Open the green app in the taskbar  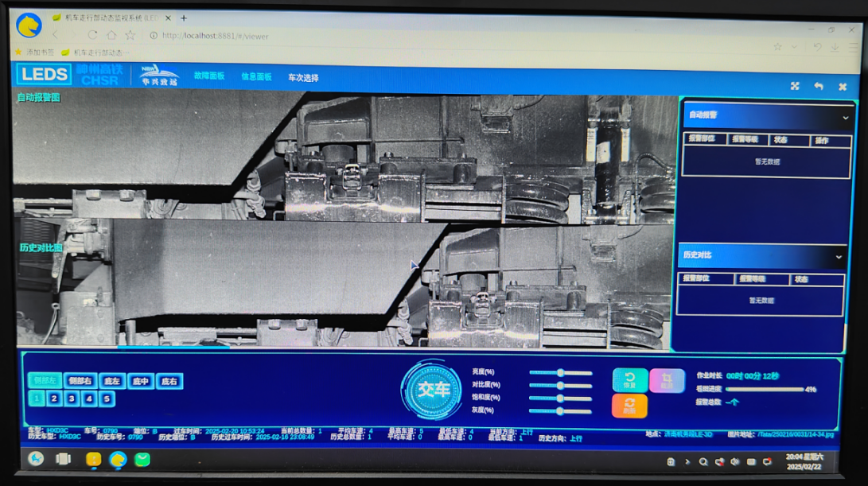click(x=142, y=459)
